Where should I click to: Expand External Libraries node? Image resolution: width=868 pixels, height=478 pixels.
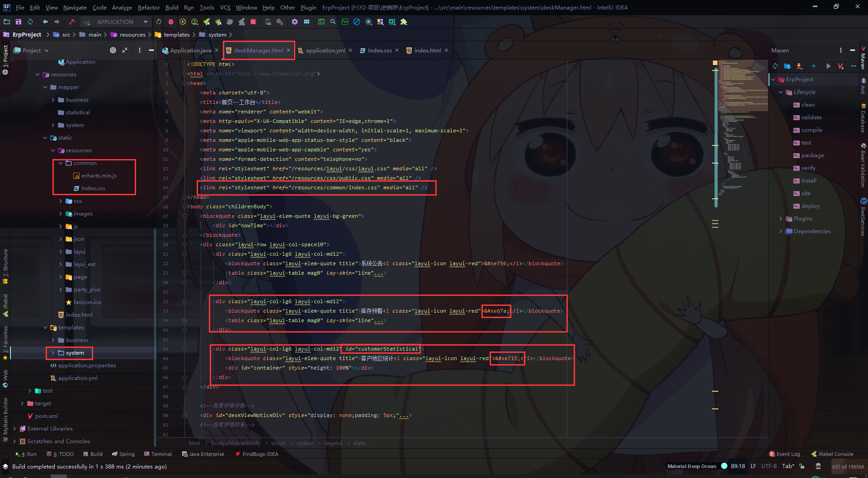(x=14, y=429)
